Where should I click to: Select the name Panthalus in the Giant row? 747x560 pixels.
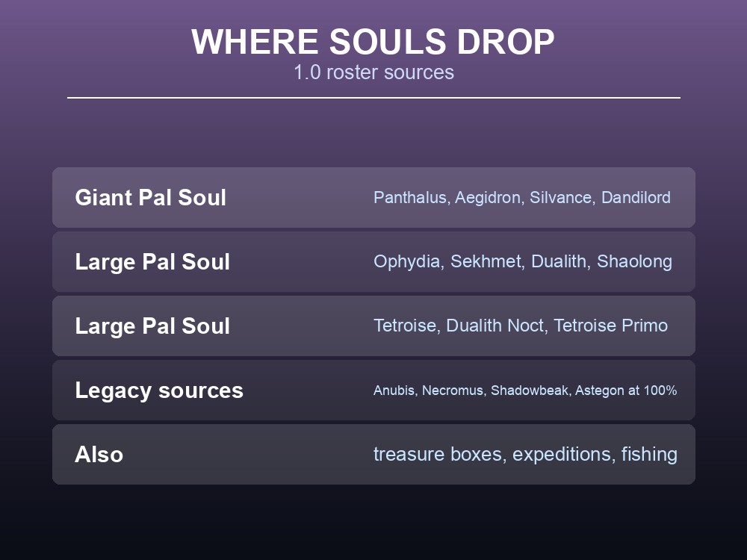409,197
